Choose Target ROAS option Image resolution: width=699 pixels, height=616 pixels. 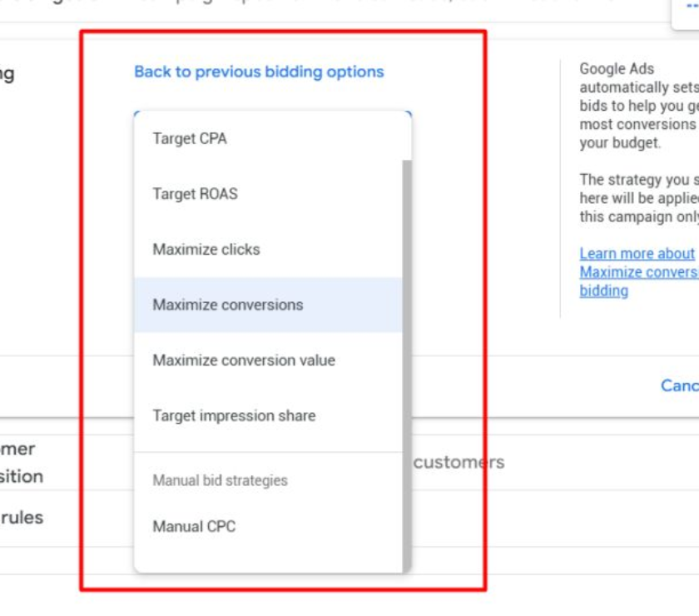(268, 194)
